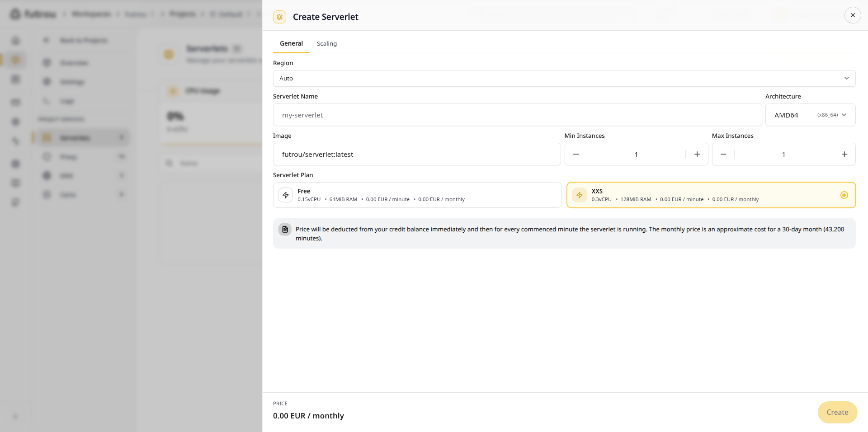Viewport: 868px width, 432px height.
Task: Click the lightning icon on Free plan
Action: (286, 195)
